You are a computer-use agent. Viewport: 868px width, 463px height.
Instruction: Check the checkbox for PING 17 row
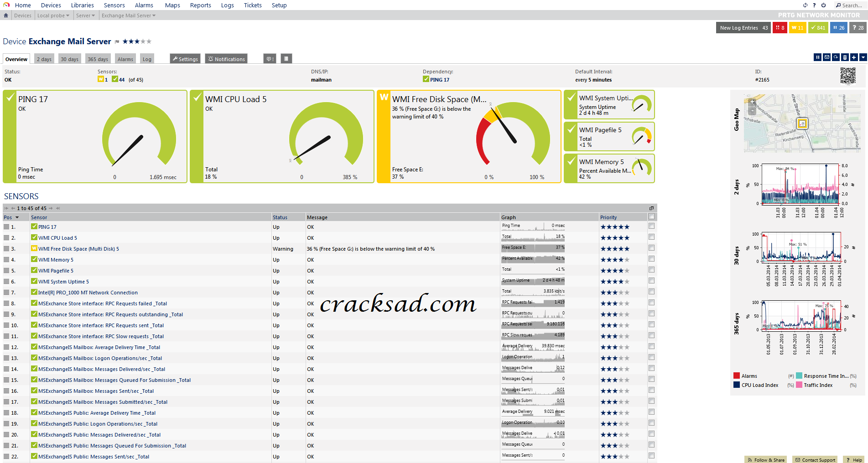point(651,226)
